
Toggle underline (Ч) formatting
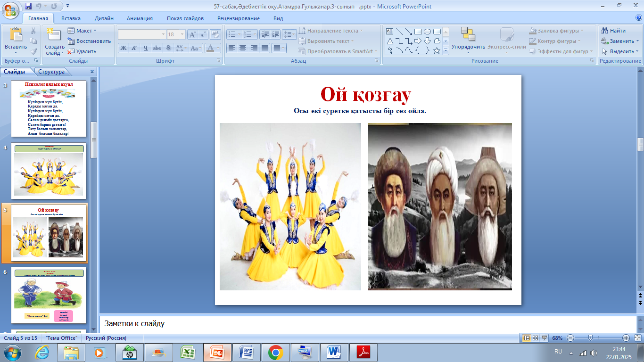[x=145, y=48]
